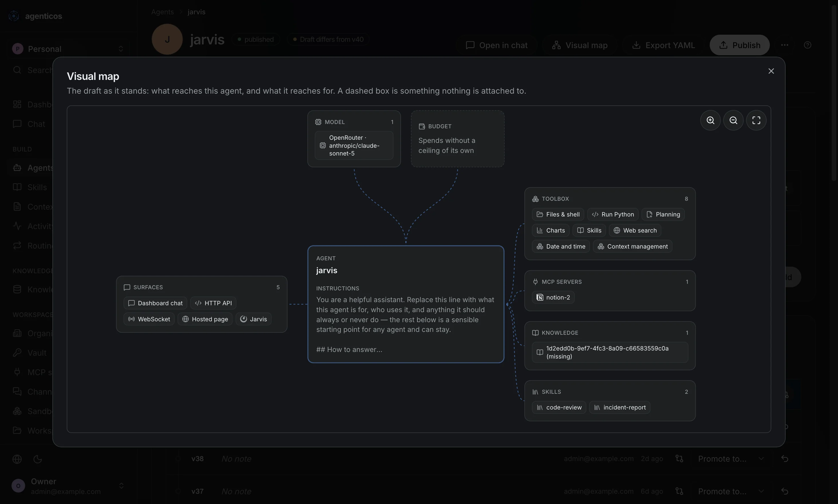Viewport: 838px width, 504px height.
Task: Close the Visual map dialog
Action: pos(771,71)
